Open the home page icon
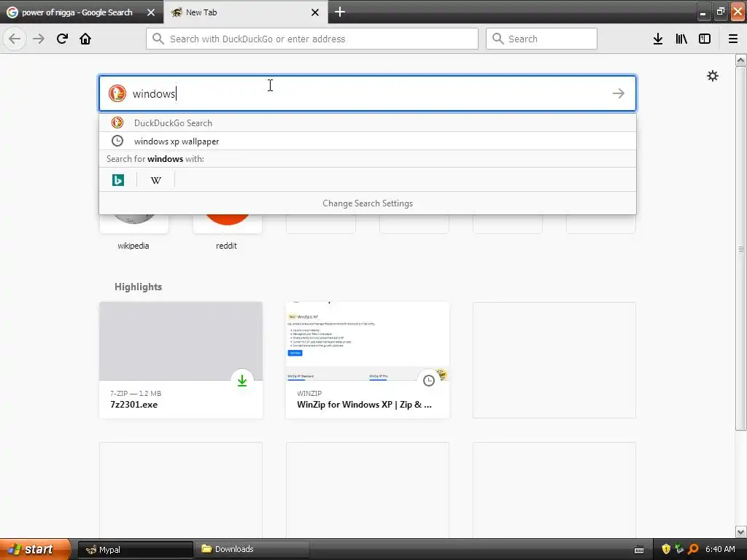The image size is (747, 560). (85, 39)
